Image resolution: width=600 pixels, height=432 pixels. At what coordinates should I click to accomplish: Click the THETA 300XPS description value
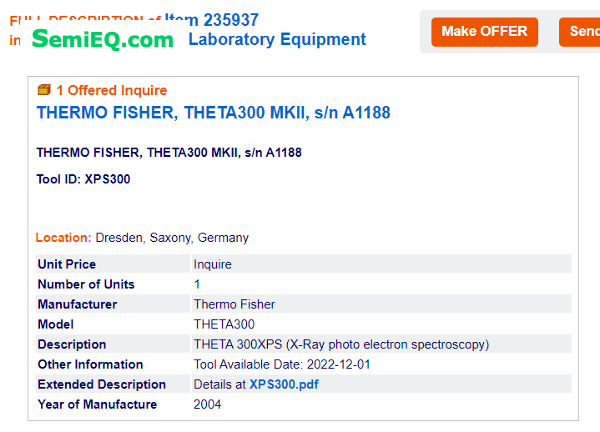[341, 344]
